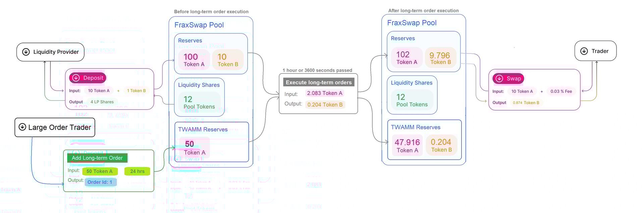Screen dimensions: 644x213
Task: Click the 0.204 Token B output in the Execute box
Action: 325,105
